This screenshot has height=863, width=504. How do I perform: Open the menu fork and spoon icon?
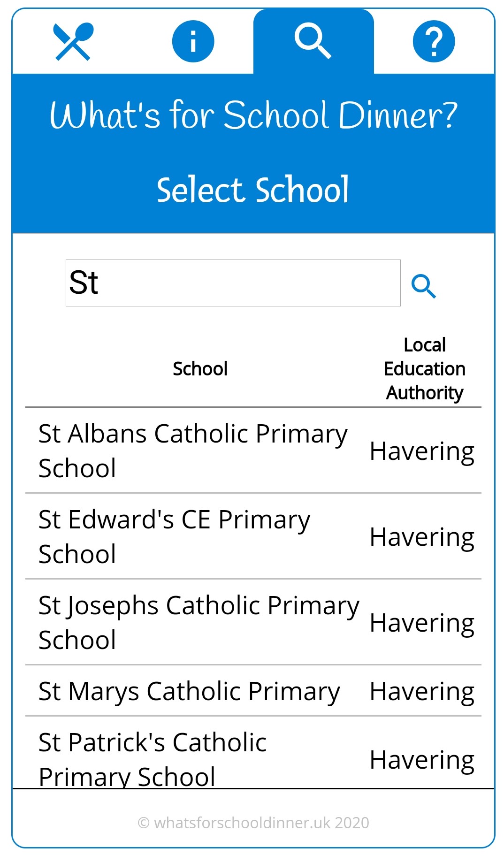click(x=73, y=42)
